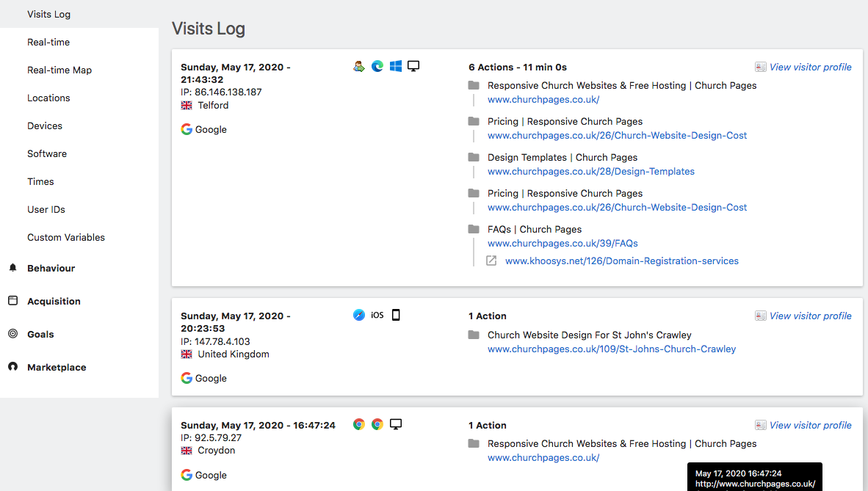Expand the Behaviour menu section
The image size is (868, 491).
pos(51,268)
